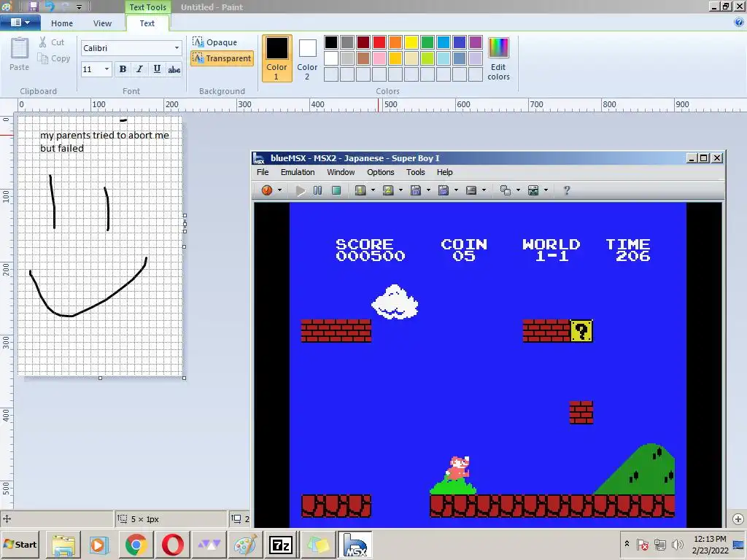Click the Paste button in Clipboard group
This screenshot has width=747, height=560.
[x=20, y=54]
